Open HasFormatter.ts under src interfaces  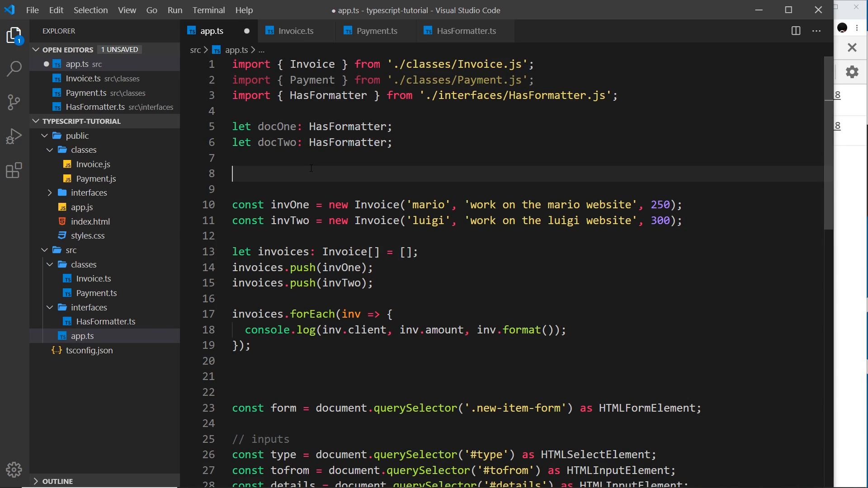tap(106, 322)
